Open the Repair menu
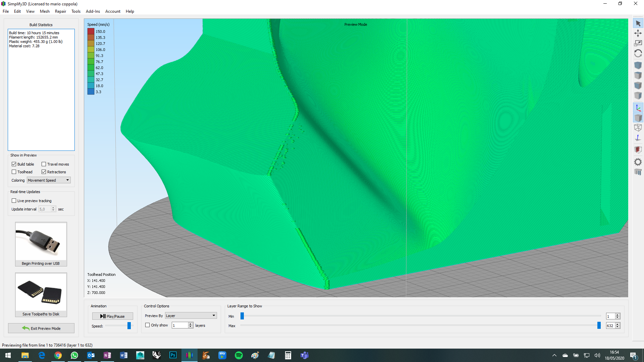The width and height of the screenshot is (644, 362). click(x=60, y=11)
